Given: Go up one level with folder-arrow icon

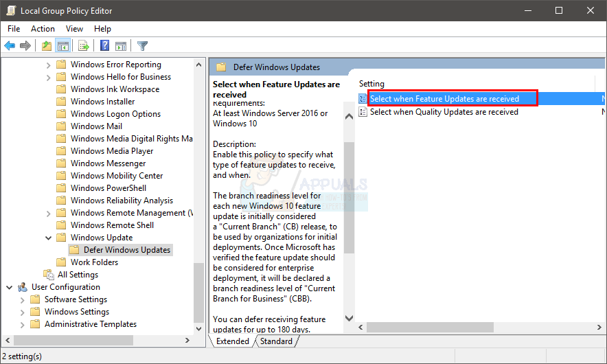Looking at the screenshot, I should tap(47, 46).
